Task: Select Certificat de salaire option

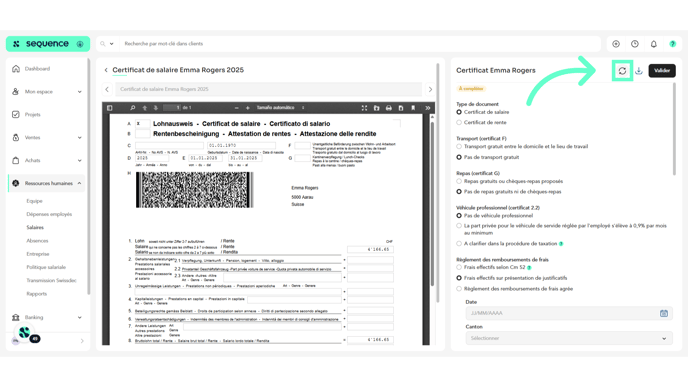Action: click(459, 112)
